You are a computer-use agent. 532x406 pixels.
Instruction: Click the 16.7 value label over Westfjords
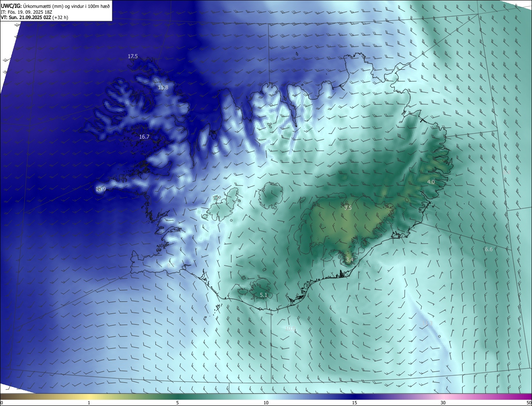pos(144,137)
